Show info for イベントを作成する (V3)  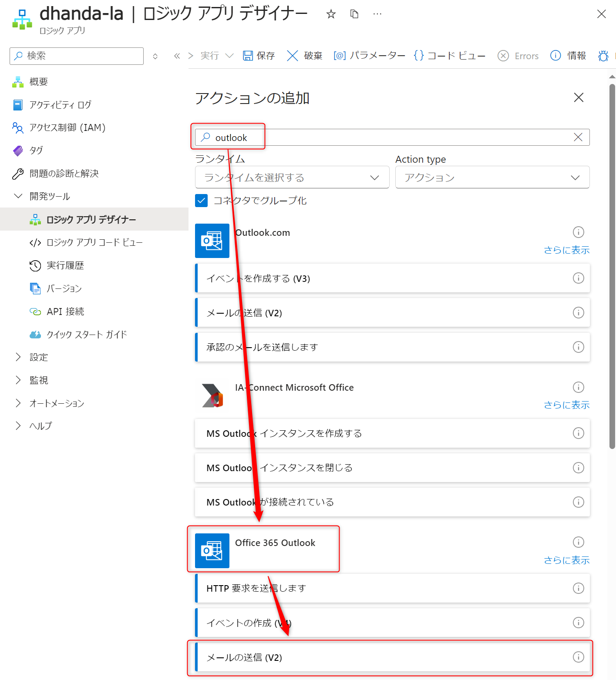coord(578,278)
